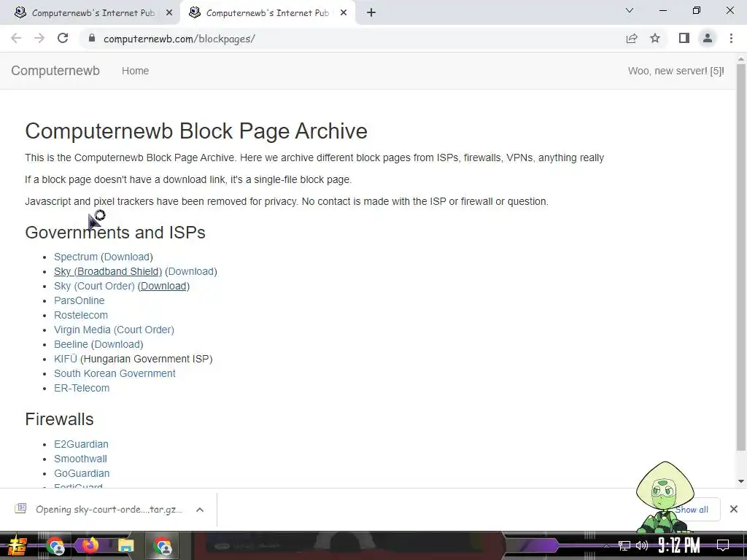Click 'Woo, new server! [5]!' text
This screenshot has width=747, height=560.
click(676, 71)
